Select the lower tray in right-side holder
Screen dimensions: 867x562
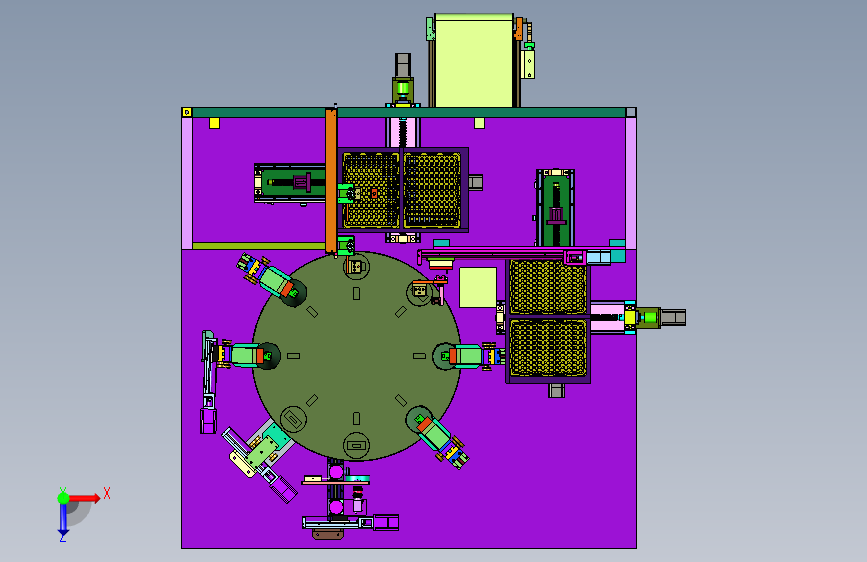(547, 347)
